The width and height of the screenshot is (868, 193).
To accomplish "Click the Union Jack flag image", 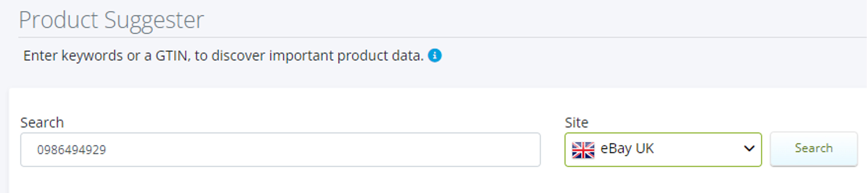I will click(x=583, y=150).
